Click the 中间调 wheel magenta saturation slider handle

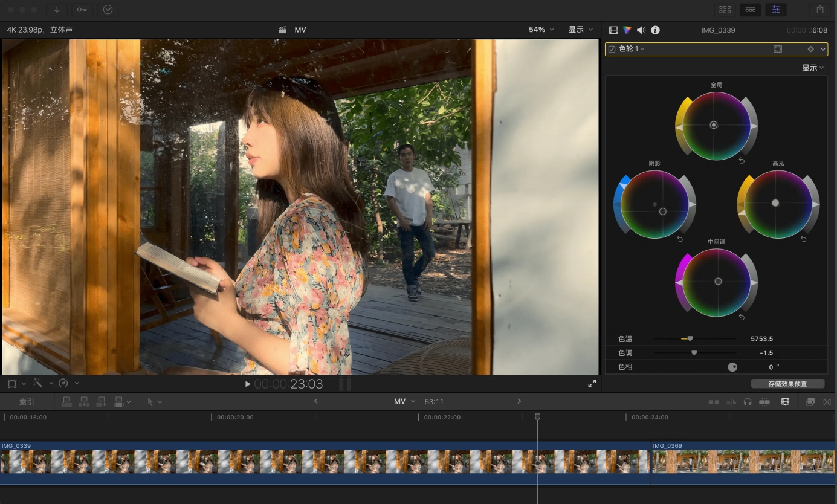[x=679, y=282]
